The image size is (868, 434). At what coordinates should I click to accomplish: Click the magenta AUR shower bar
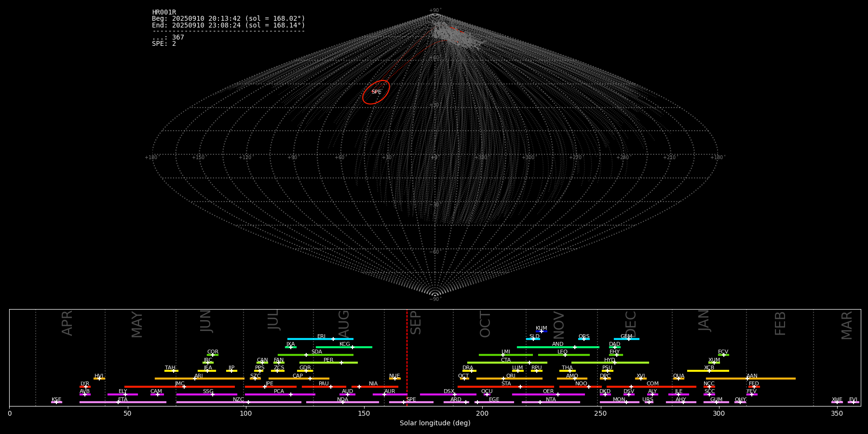[390, 394]
